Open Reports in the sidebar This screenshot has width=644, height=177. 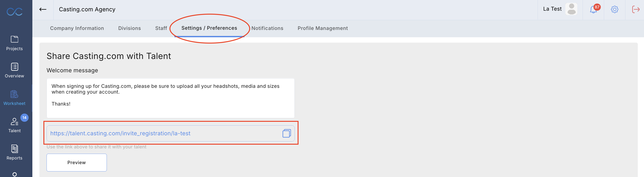pos(14,153)
